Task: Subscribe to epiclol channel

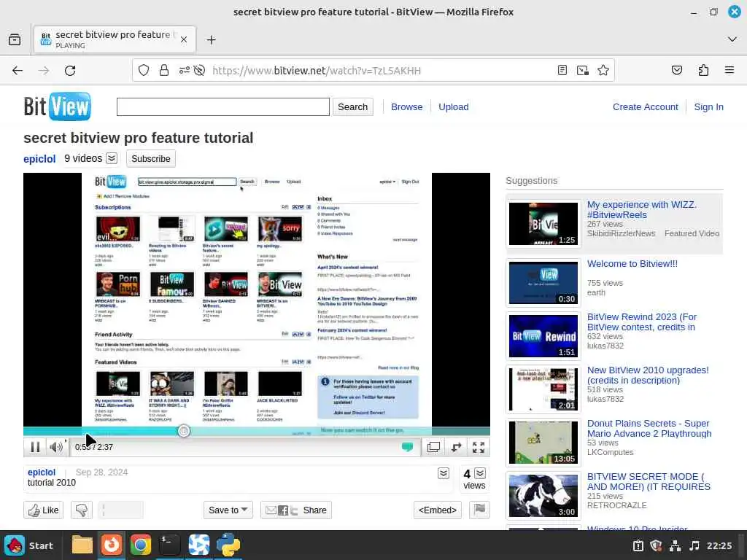Action: [150, 158]
